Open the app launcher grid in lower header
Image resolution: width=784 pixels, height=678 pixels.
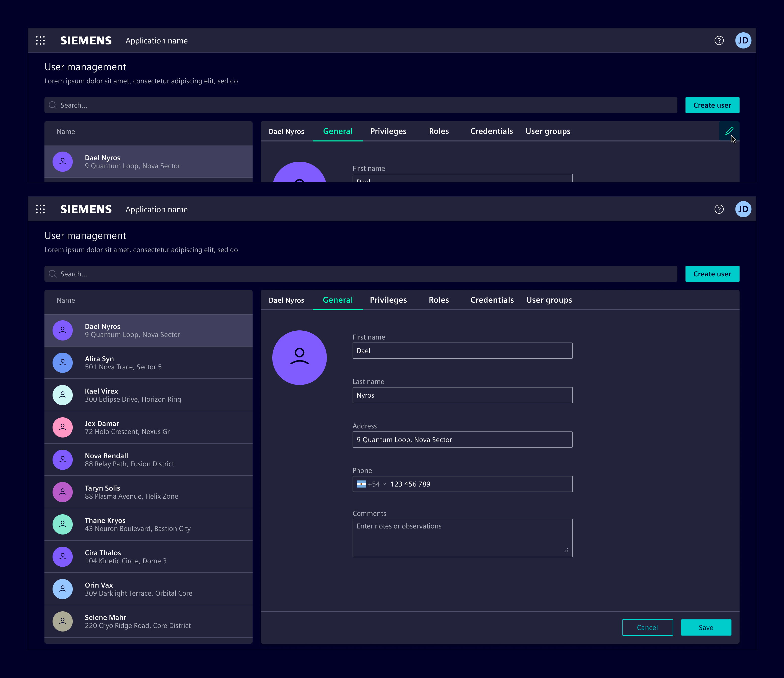click(40, 209)
